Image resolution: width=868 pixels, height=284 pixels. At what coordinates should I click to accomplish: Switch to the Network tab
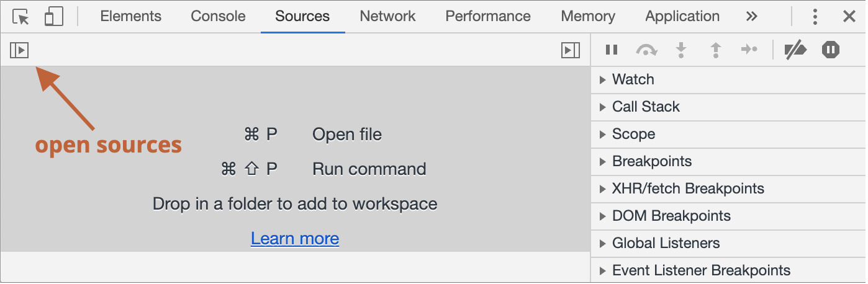tap(387, 17)
